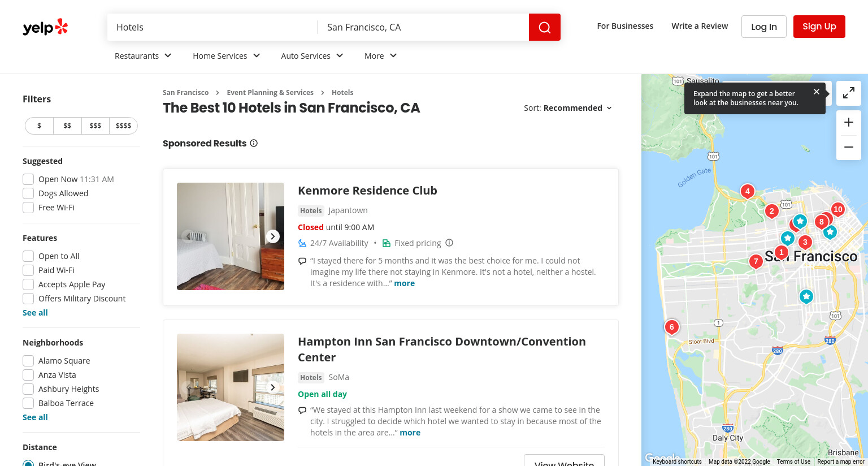868x466 pixels.
Task: Open the Home Services menu
Action: click(x=226, y=55)
